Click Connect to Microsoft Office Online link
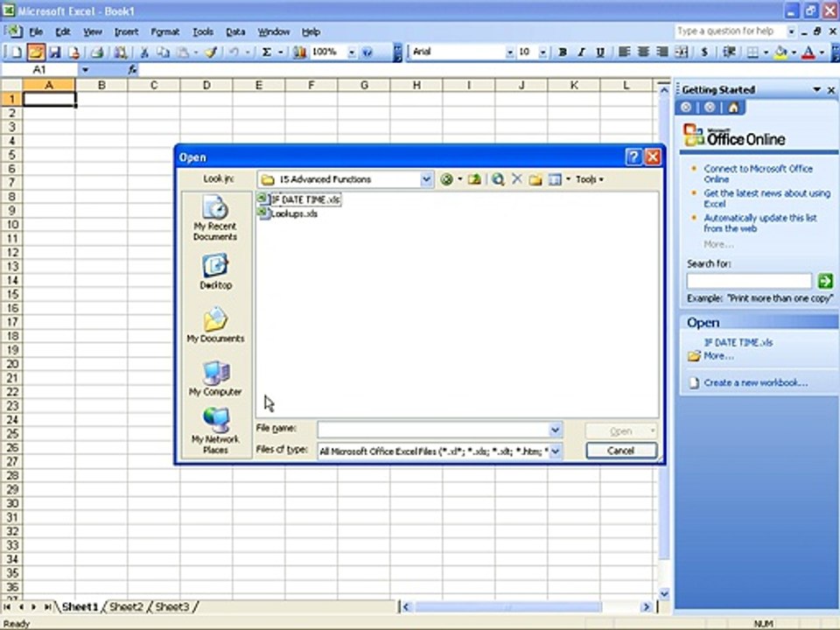Screen dimensions: 840x630 click(758, 173)
